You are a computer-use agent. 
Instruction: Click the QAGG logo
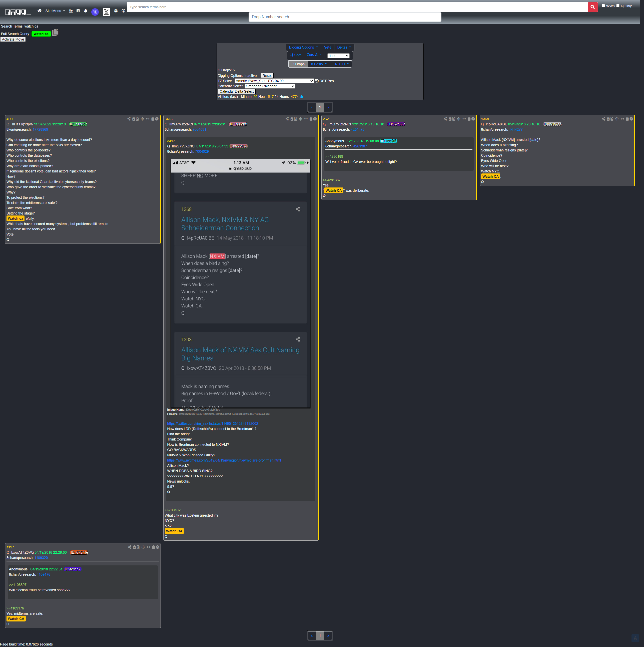tap(18, 12)
